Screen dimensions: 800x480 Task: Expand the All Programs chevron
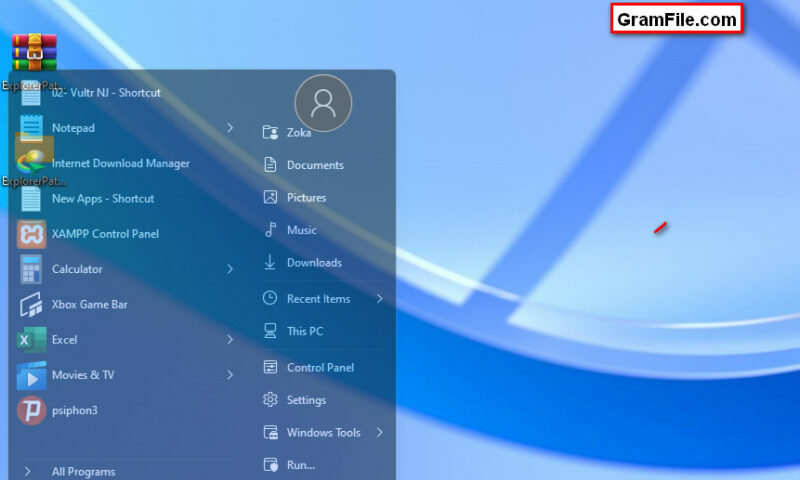[28, 472]
